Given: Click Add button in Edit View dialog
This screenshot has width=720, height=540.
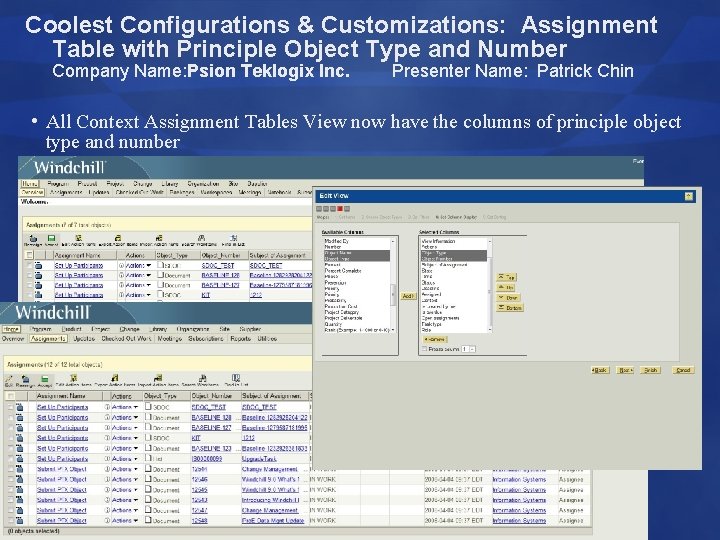Looking at the screenshot, I should 408,296.
